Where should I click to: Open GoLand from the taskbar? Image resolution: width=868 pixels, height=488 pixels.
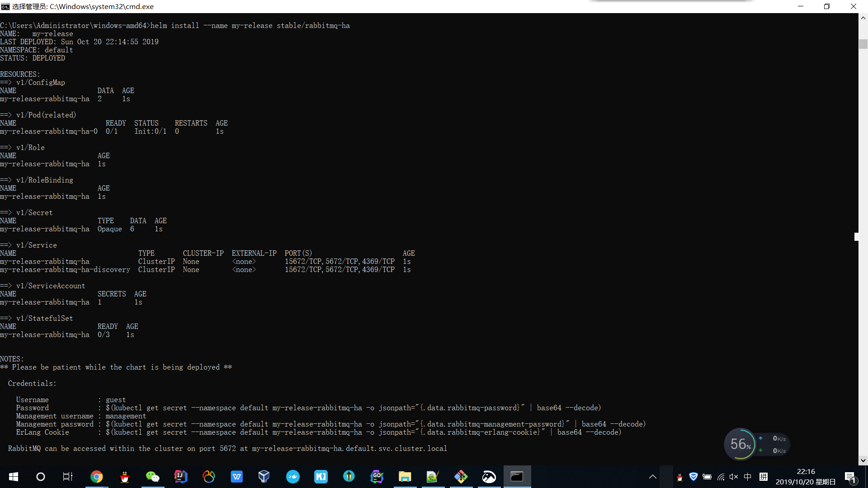pyautogui.click(x=377, y=477)
